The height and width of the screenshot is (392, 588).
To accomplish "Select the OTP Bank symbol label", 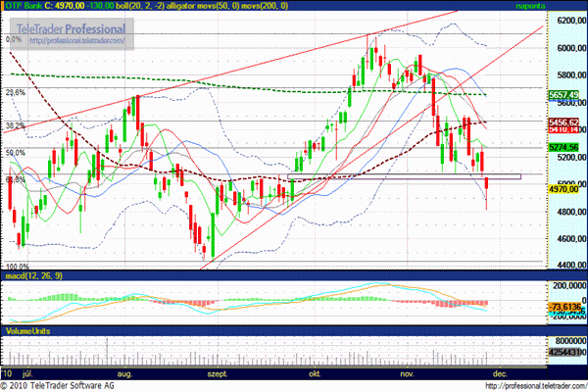I will pyautogui.click(x=24, y=6).
